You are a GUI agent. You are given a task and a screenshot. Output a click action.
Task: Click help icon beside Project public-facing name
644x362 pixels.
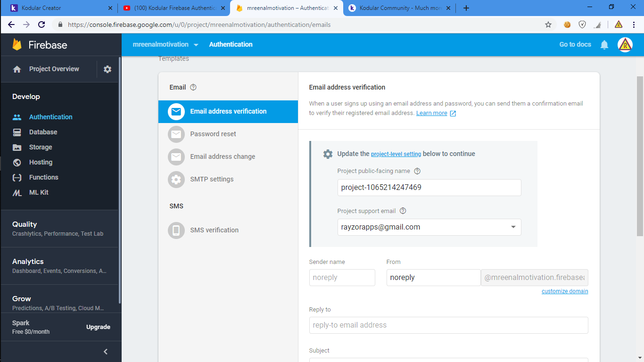(417, 171)
